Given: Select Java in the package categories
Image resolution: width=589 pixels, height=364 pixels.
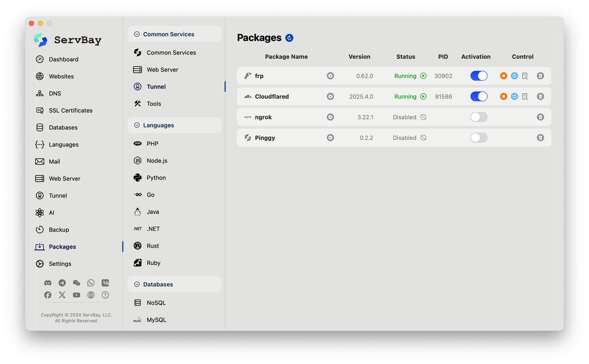Looking at the screenshot, I should pos(153,212).
